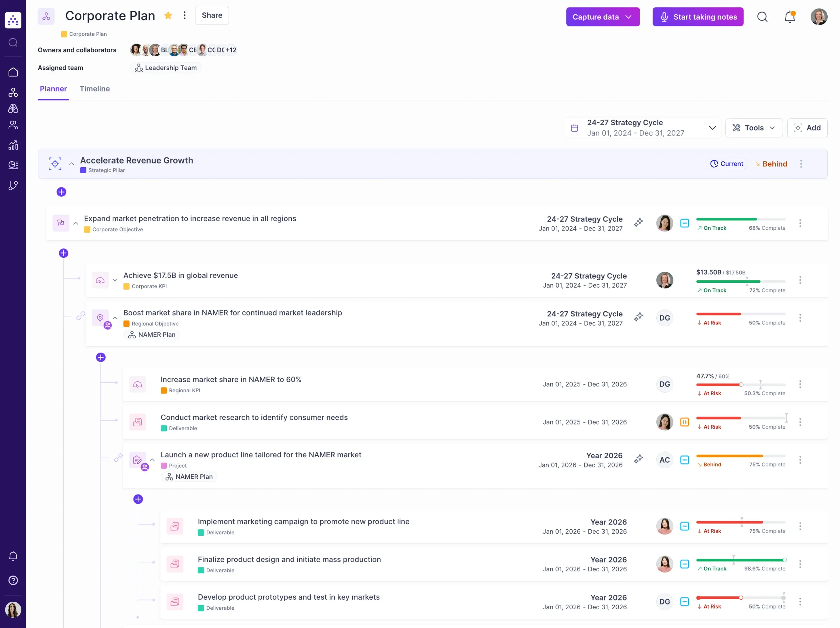Toggle the blue status box on Develop product prototypes row
The width and height of the screenshot is (840, 628).
(684, 602)
